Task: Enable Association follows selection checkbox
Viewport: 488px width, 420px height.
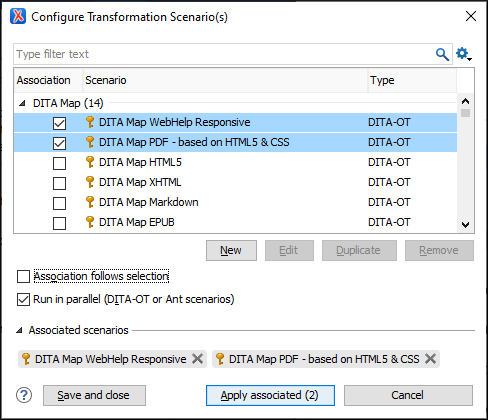Action: [x=23, y=276]
